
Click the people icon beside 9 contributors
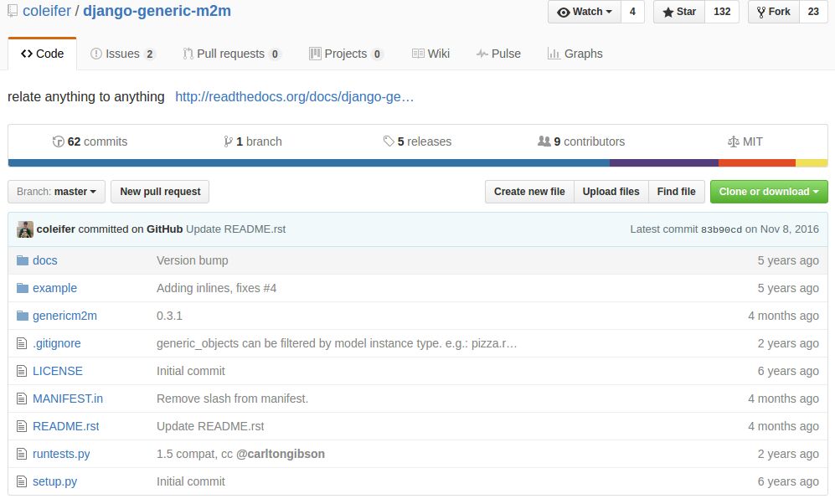pyautogui.click(x=544, y=141)
